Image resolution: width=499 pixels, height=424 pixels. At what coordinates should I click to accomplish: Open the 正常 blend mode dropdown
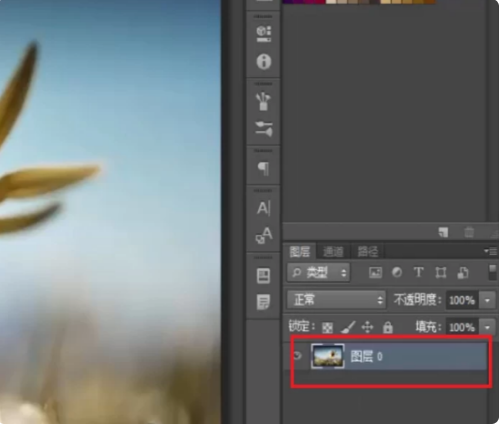[336, 300]
